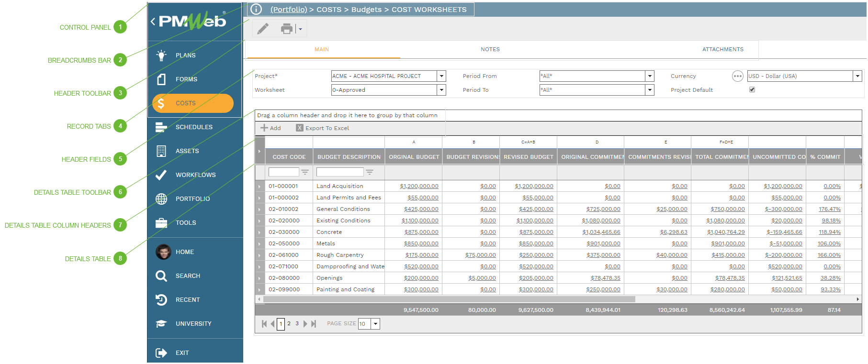Screen dimensions: 868x364
Task: Click the printer icon in header toolbar
Action: click(x=286, y=29)
